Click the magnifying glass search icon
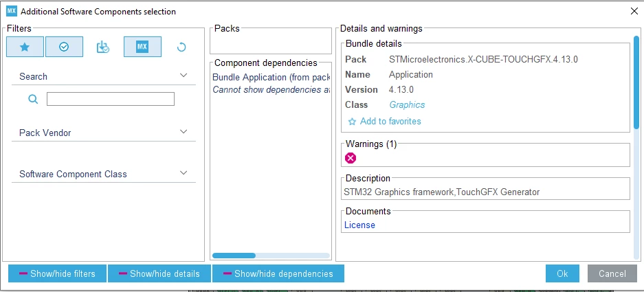 tap(33, 99)
